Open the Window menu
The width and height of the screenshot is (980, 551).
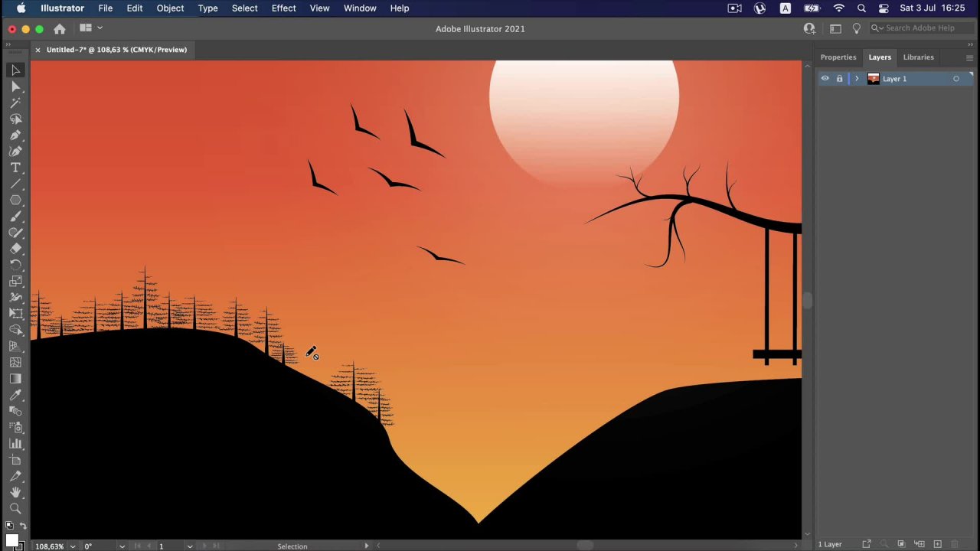360,8
